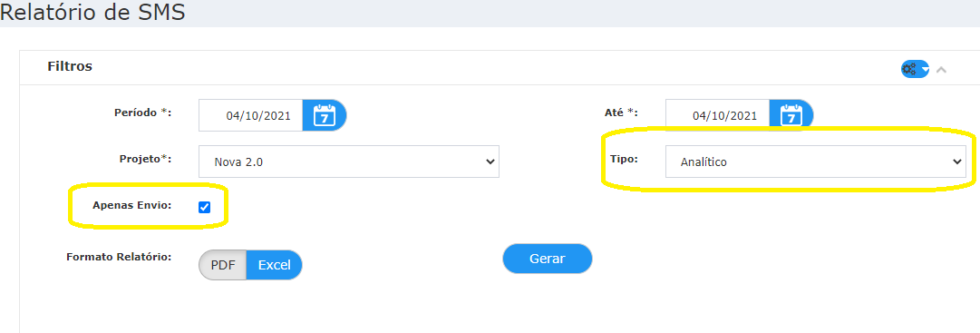Screen dimensions: 980x333
Task: Click the Tipo field label
Action: (x=624, y=159)
